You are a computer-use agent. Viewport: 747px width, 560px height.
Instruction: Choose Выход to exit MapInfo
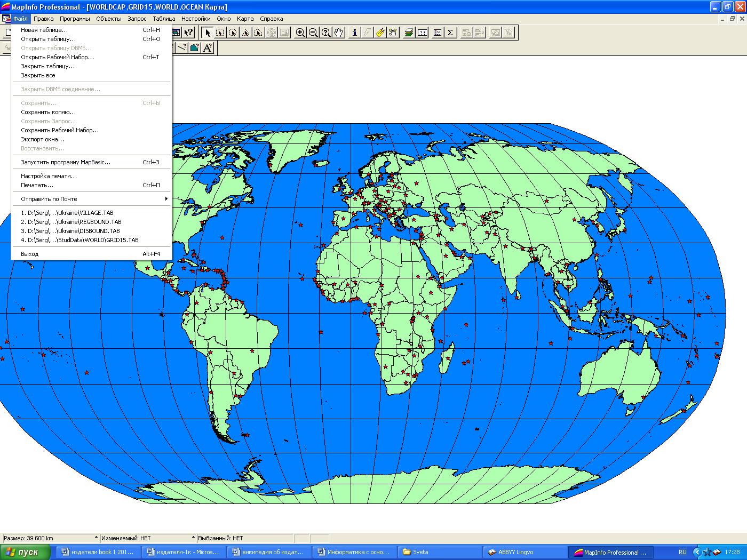[x=91, y=254]
